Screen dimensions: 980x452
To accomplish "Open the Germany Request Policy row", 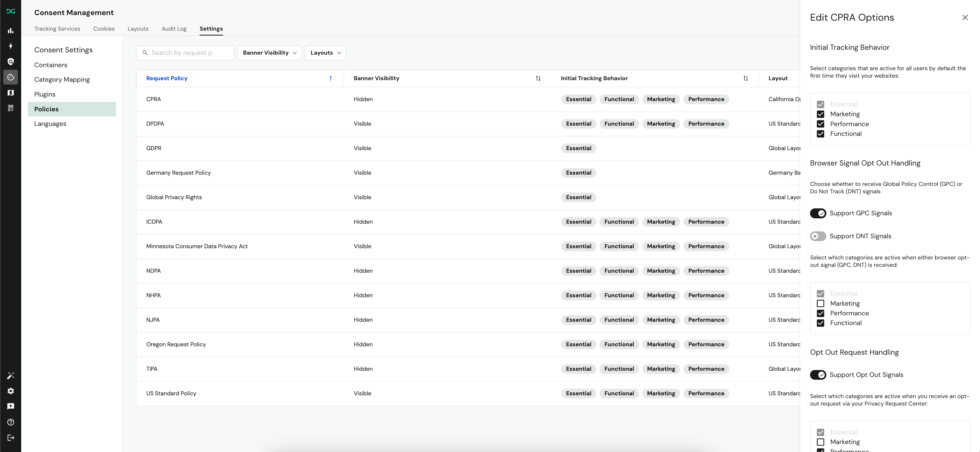I will coord(468,173).
